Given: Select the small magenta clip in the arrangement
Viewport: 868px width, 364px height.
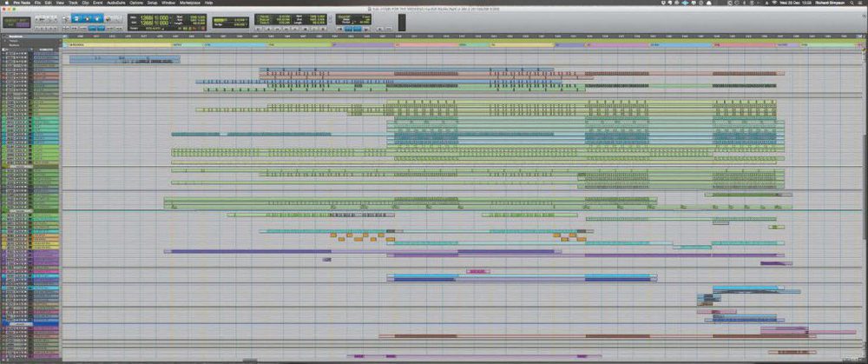Looking at the screenshot, I should click(478, 271).
